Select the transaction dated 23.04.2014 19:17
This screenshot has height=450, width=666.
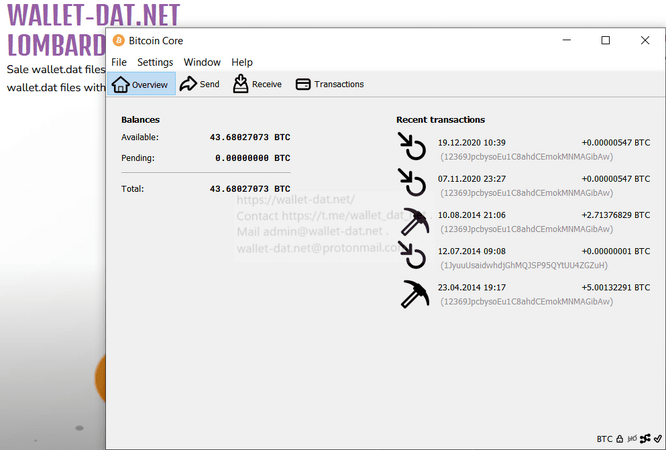(x=523, y=292)
